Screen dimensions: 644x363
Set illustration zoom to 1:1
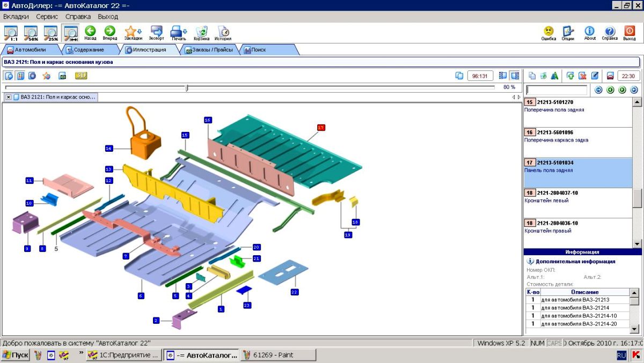11,33
